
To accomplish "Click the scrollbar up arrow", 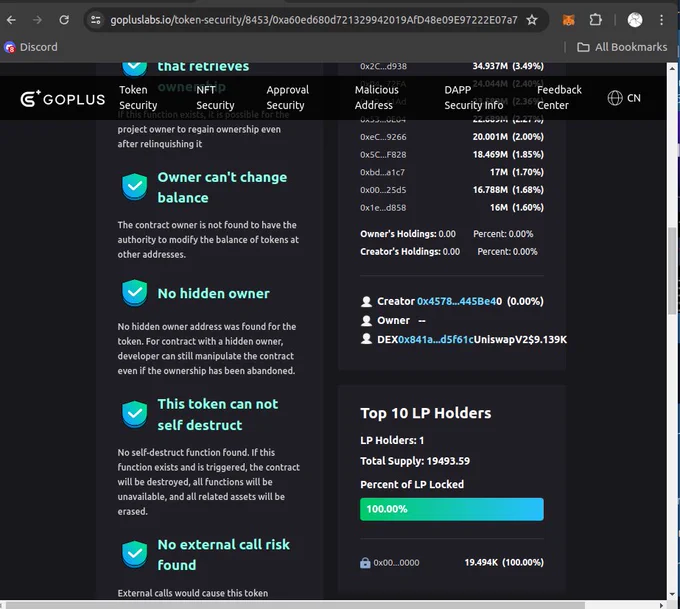I will (672, 68).
